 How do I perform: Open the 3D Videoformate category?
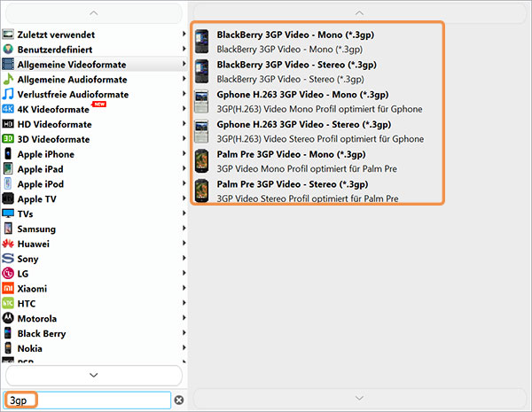click(94, 139)
